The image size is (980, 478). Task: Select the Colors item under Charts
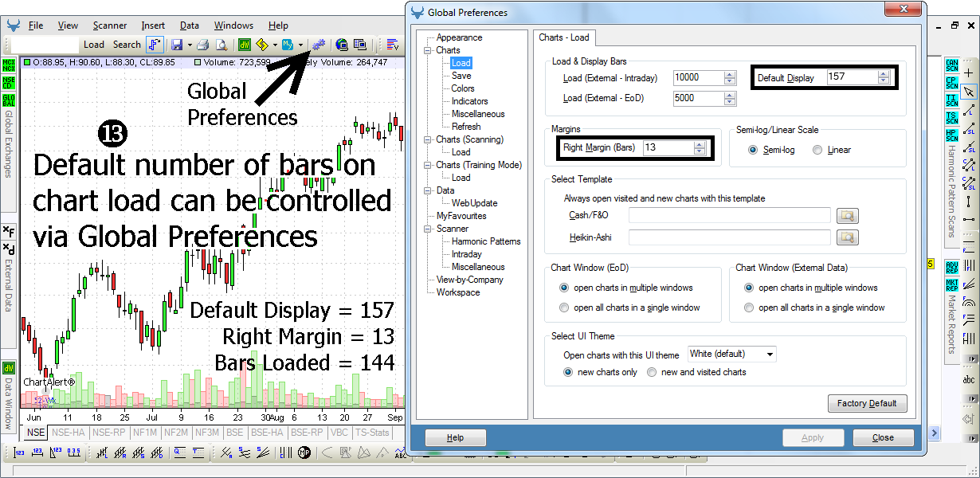coord(463,88)
